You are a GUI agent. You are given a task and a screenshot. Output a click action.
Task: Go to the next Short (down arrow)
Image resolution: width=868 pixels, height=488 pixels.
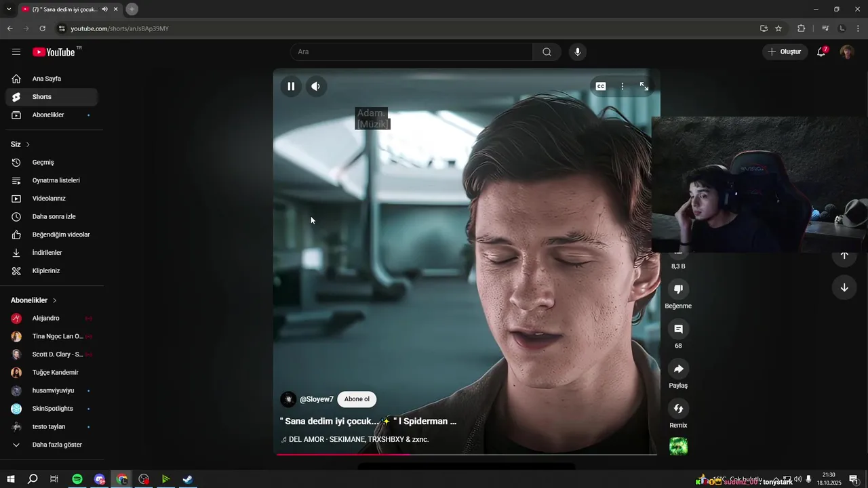pos(844,287)
